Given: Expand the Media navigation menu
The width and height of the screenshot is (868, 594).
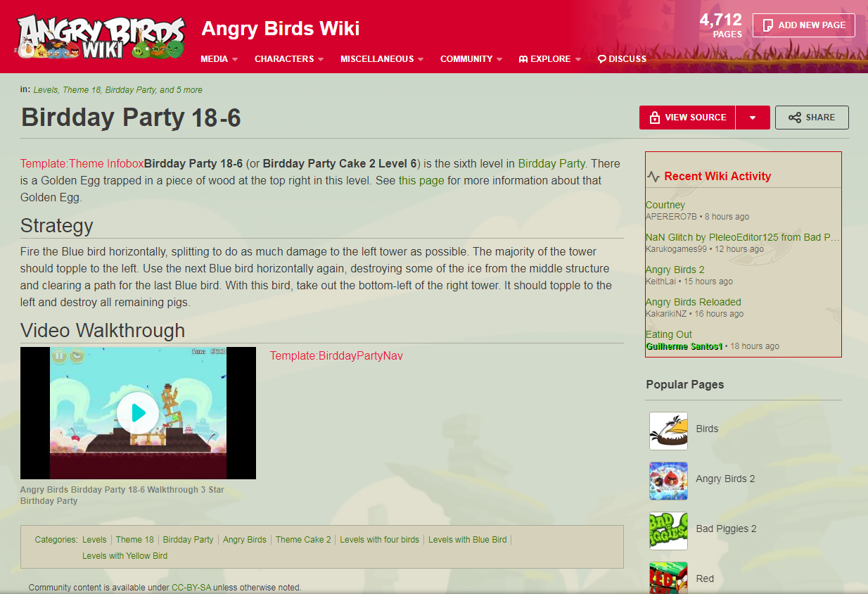Looking at the screenshot, I should point(219,59).
